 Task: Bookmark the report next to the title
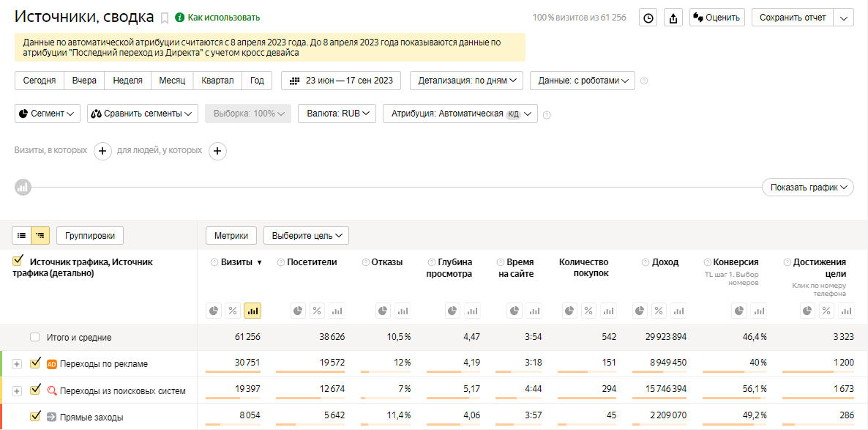pyautogui.click(x=165, y=18)
